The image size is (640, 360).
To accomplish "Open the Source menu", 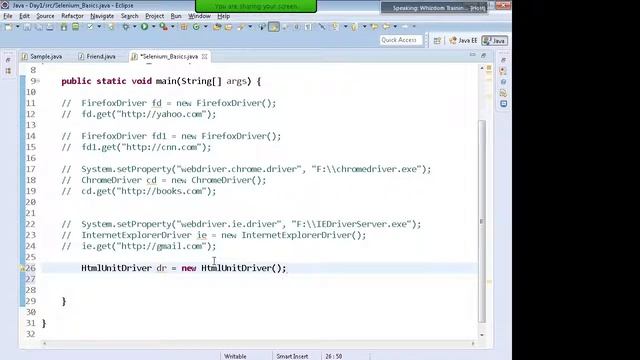I will [x=45, y=16].
